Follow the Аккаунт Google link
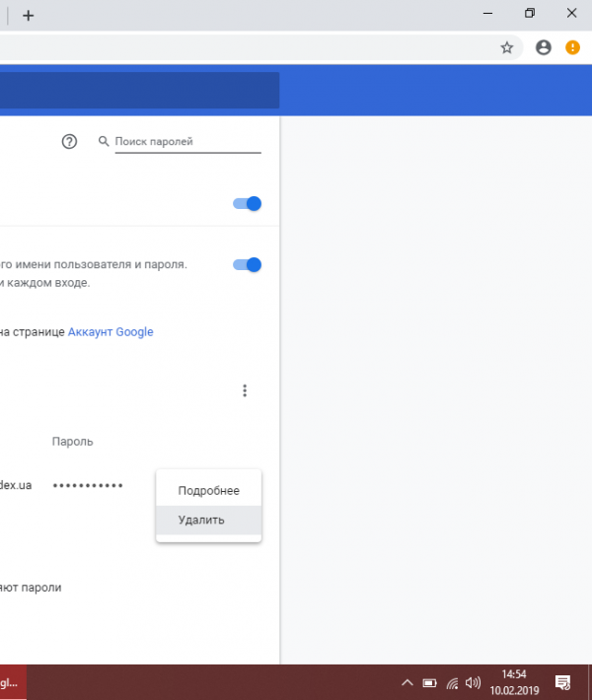Viewport: 592px width, 700px height. 111,332
